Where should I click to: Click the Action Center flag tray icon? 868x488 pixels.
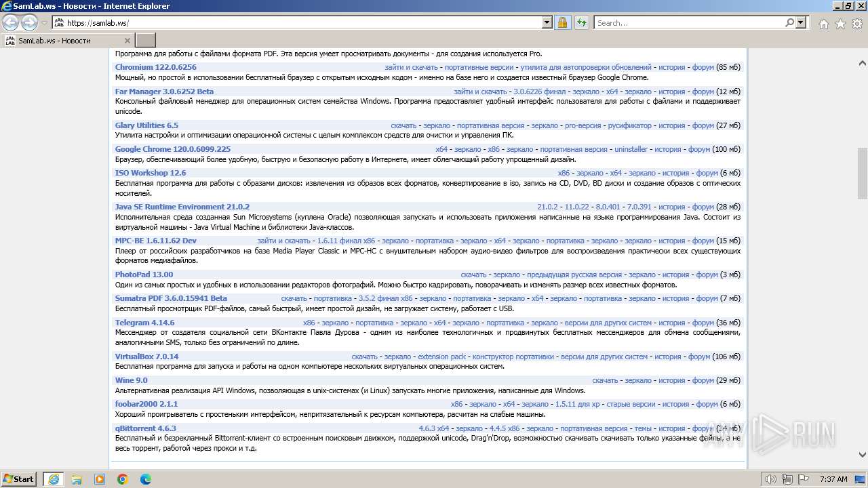click(804, 479)
